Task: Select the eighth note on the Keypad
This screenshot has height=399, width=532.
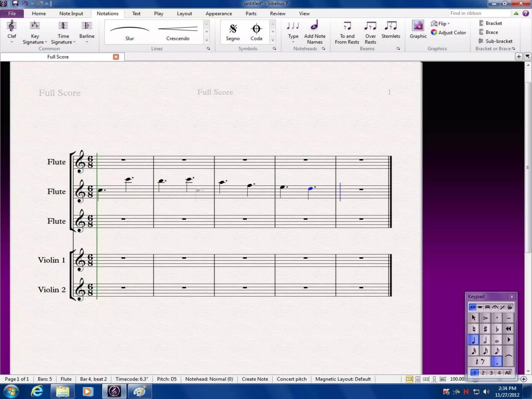Action: pos(497,351)
